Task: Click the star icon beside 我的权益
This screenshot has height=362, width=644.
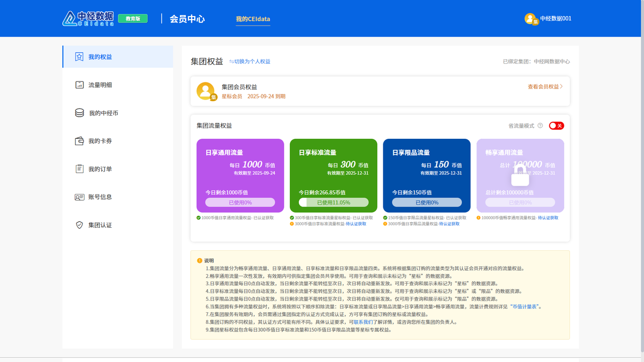Action: [79, 57]
